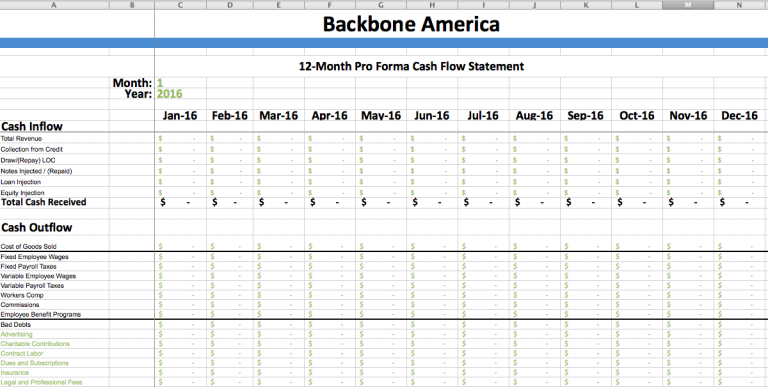Click the Fixed Payroll Taxes label
The width and height of the screenshot is (768, 387).
click(x=28, y=266)
